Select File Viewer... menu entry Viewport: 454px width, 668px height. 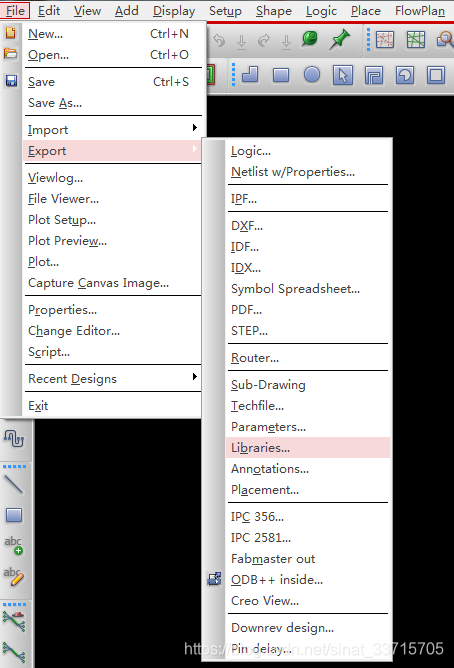tap(113, 199)
